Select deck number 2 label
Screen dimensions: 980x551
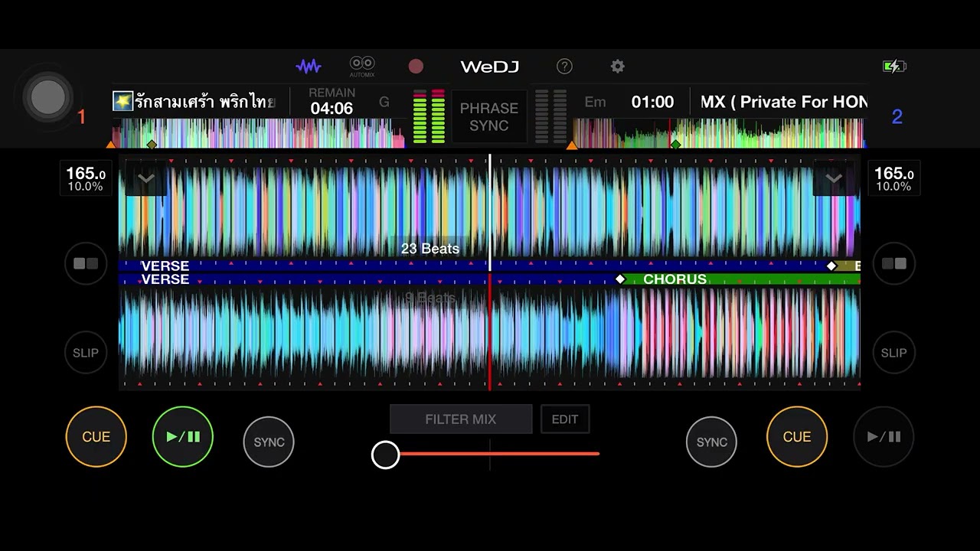click(x=897, y=117)
